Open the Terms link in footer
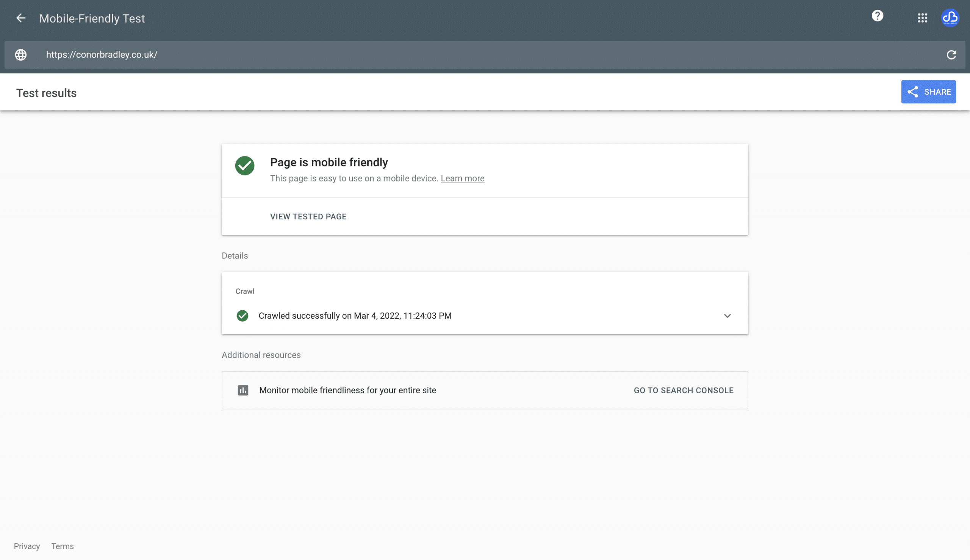The width and height of the screenshot is (970, 560). tap(62, 546)
